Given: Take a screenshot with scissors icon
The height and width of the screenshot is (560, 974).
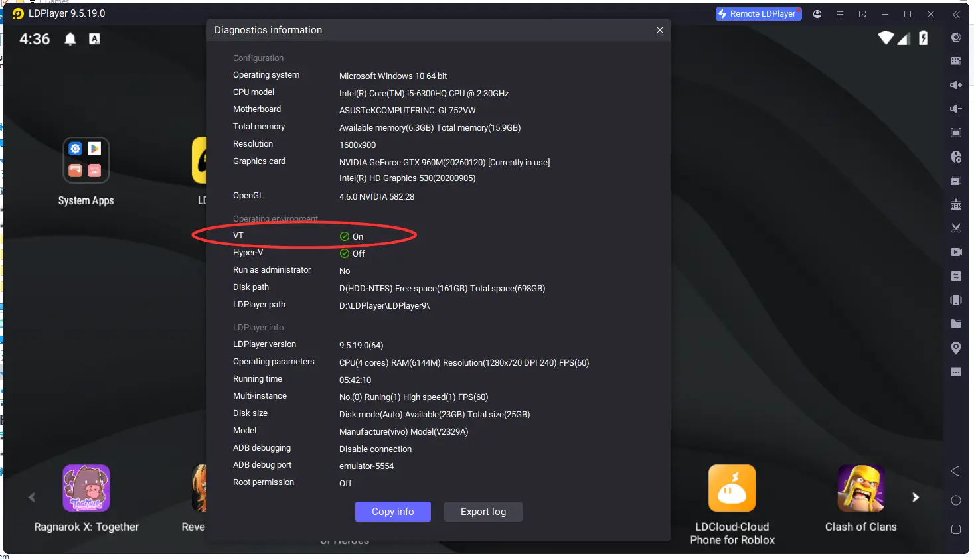Looking at the screenshot, I should 955,228.
